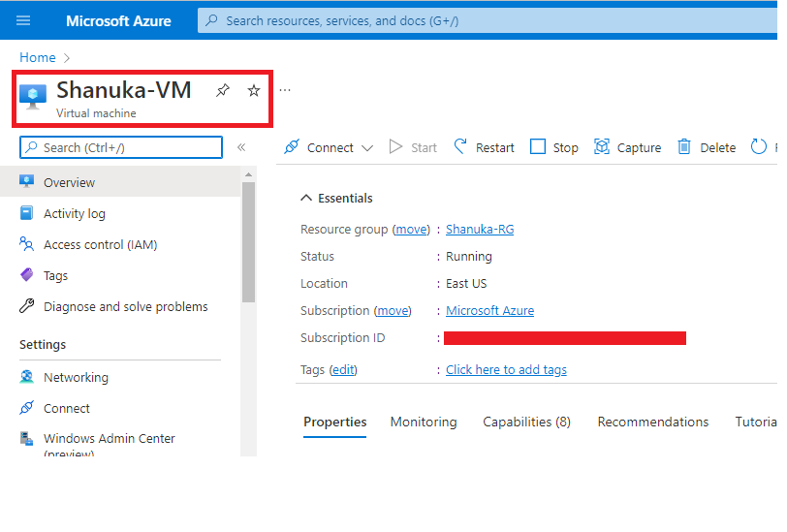Open the Azure portal hamburger menu
Image resolution: width=787 pixels, height=532 pixels.
click(x=23, y=20)
